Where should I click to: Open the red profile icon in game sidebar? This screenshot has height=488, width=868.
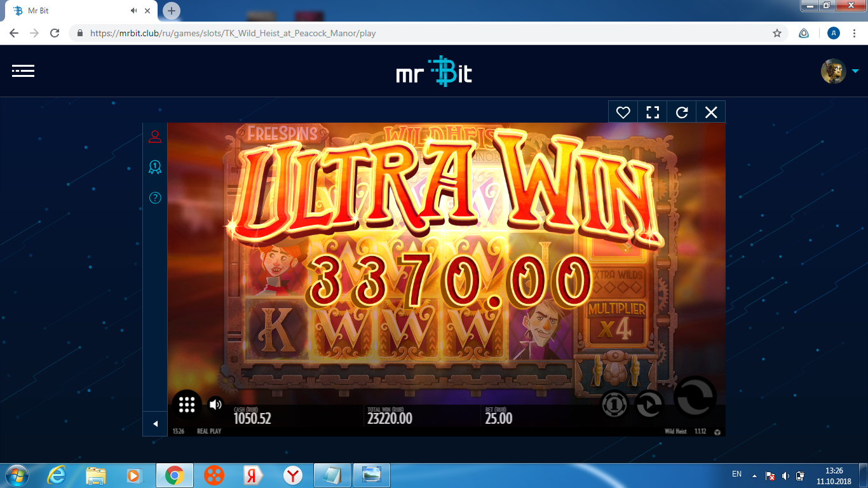point(154,137)
